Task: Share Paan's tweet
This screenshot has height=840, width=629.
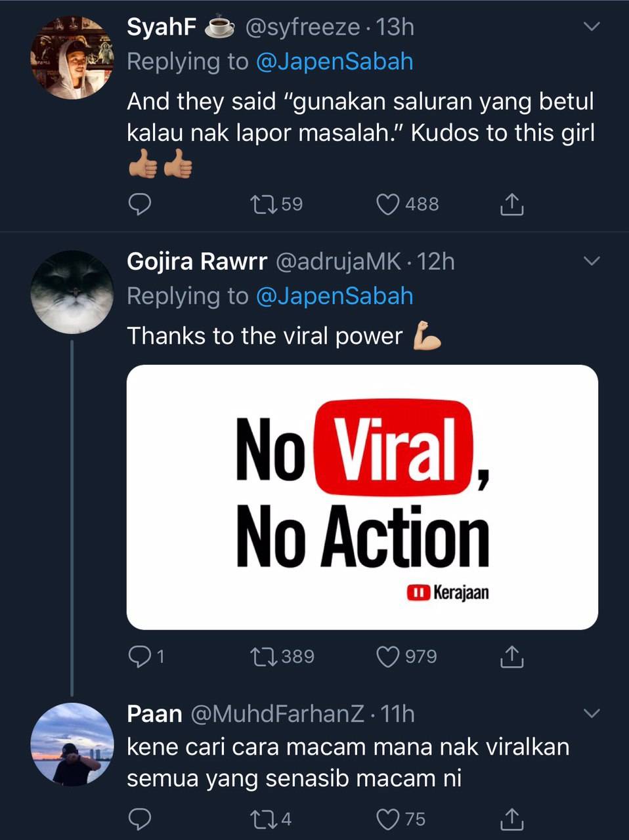Action: (x=511, y=819)
